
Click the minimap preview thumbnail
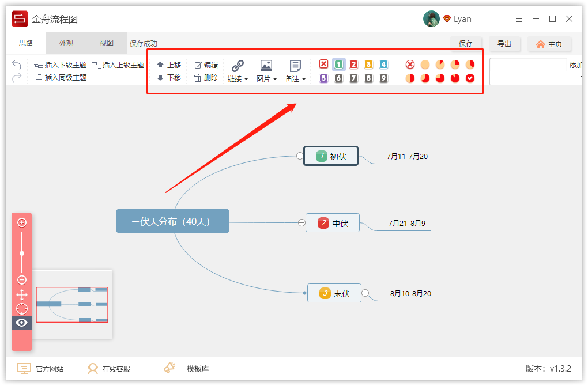tap(72, 305)
